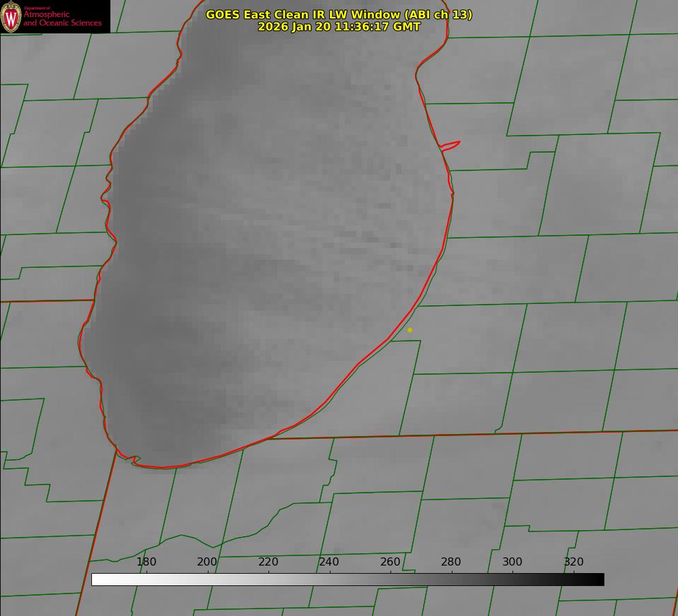Click the 320 label on the colorbar

point(574,562)
